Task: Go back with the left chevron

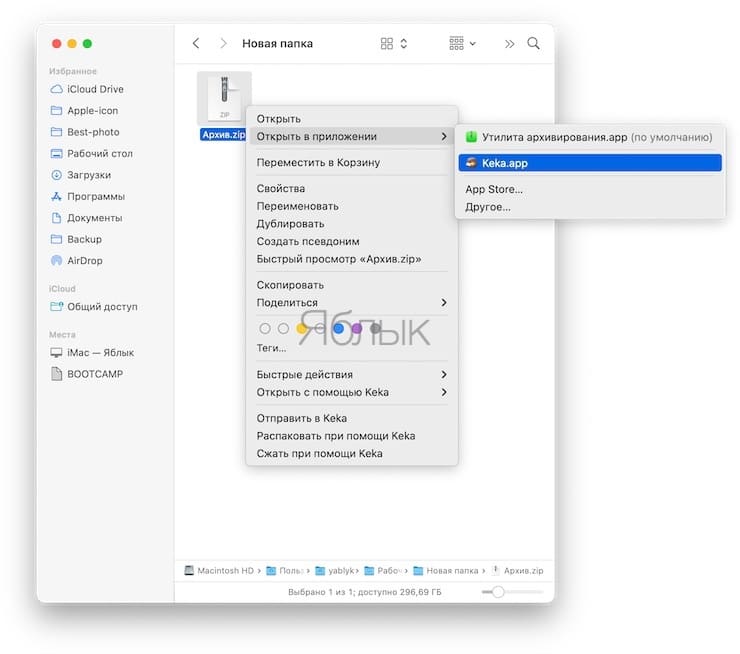Action: tap(196, 43)
